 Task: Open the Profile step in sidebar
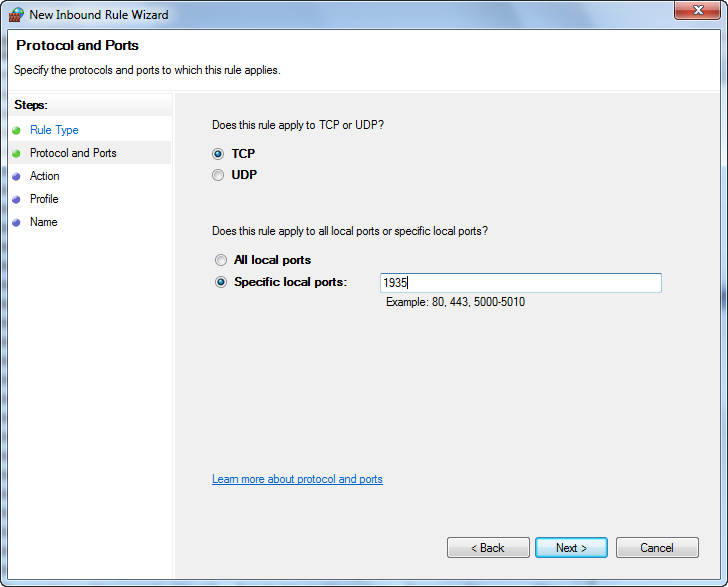(x=44, y=199)
